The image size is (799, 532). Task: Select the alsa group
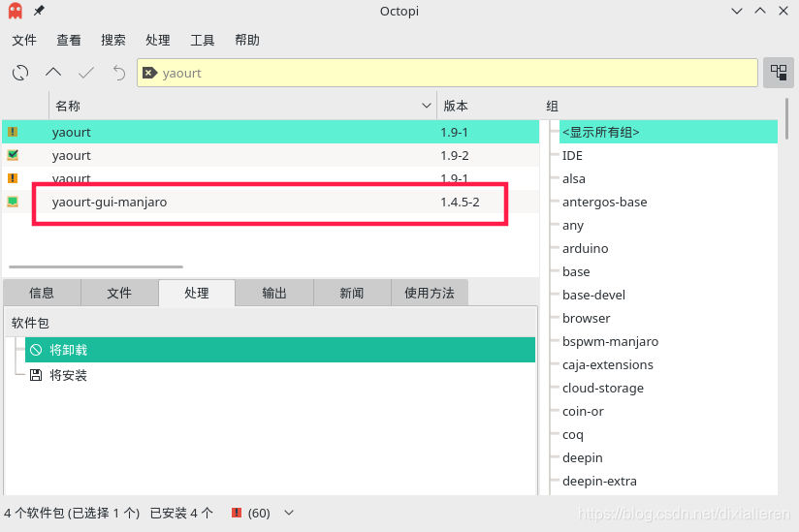[574, 178]
